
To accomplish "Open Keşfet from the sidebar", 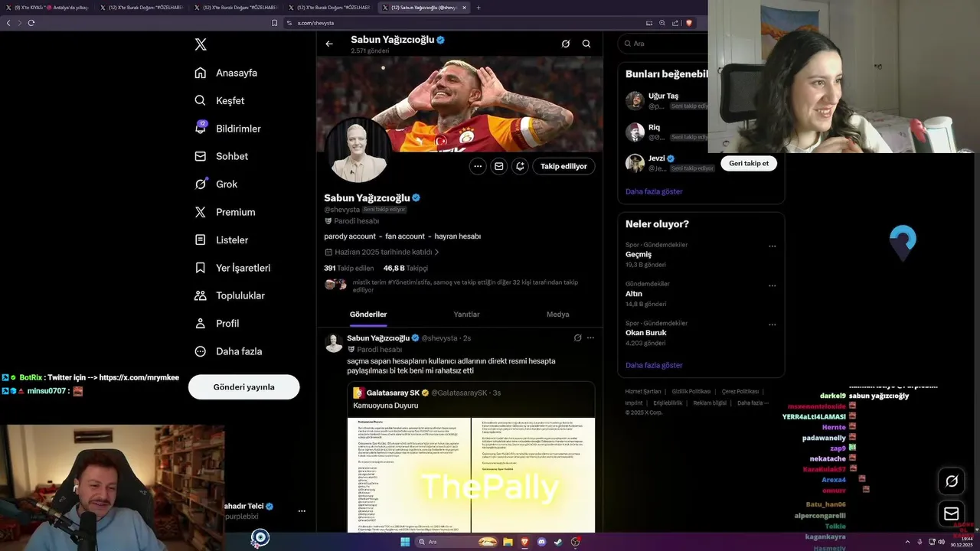I will 220,100.
